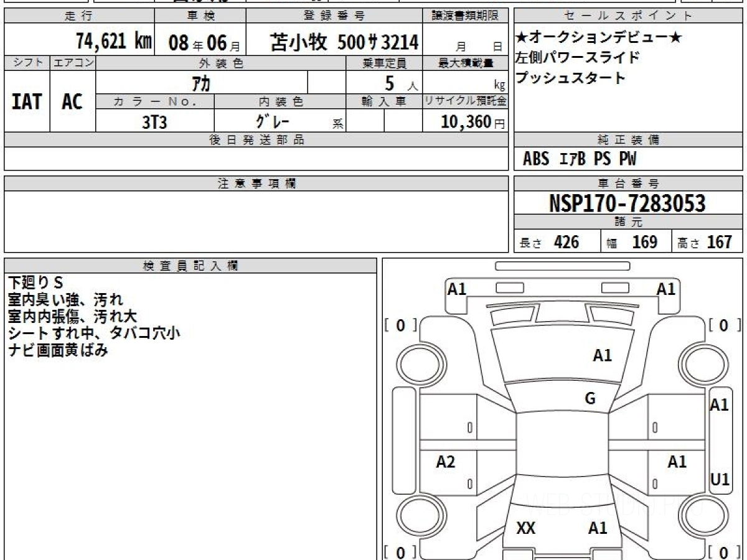The height and width of the screenshot is (560, 747).
Task: Click length value 長さ 426
Action: click(550, 242)
